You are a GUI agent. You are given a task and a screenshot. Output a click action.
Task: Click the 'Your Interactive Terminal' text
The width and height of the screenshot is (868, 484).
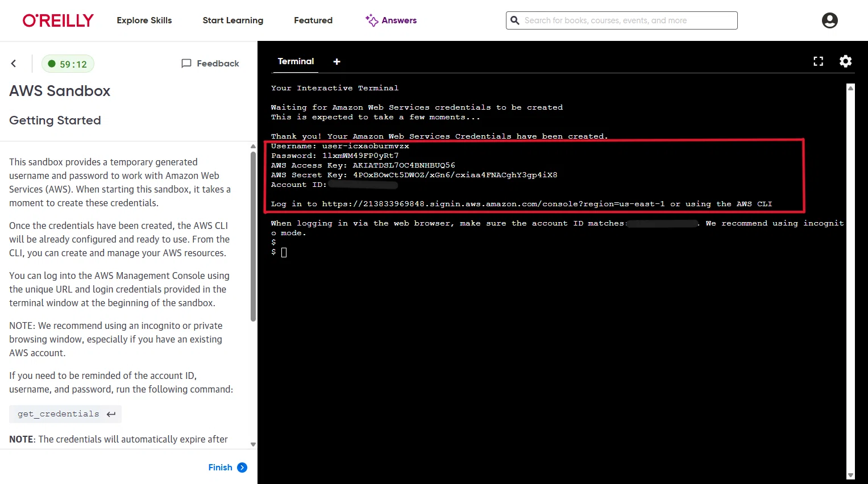coord(335,88)
